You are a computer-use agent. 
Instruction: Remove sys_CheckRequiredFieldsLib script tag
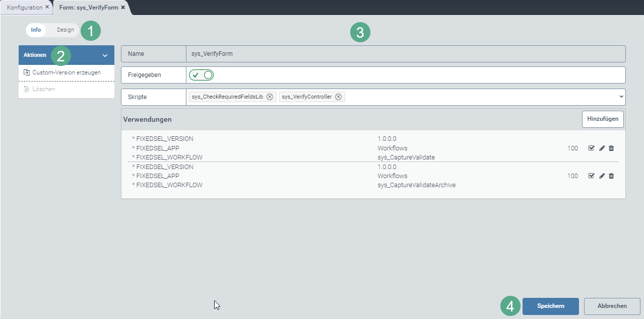point(270,97)
